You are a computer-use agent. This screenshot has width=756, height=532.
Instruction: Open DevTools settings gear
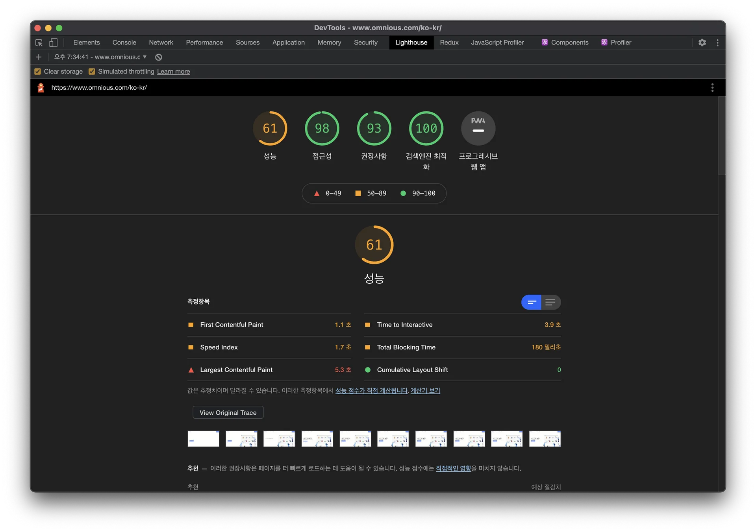click(x=702, y=42)
